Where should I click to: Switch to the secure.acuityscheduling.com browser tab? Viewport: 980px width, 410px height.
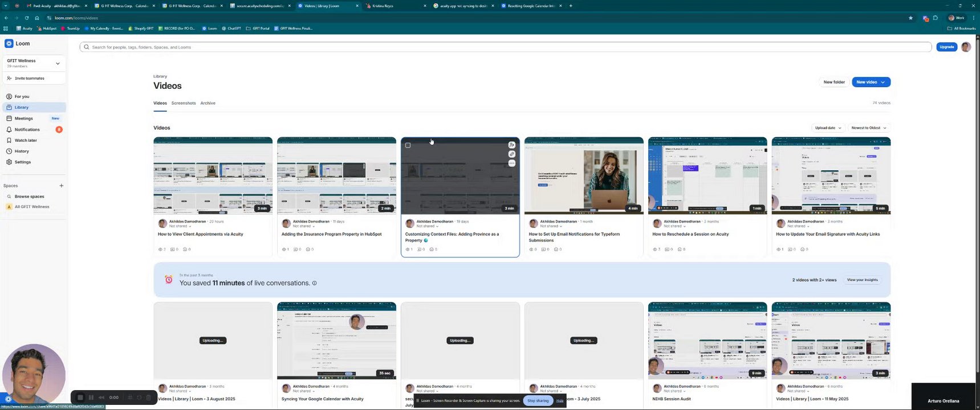click(259, 6)
